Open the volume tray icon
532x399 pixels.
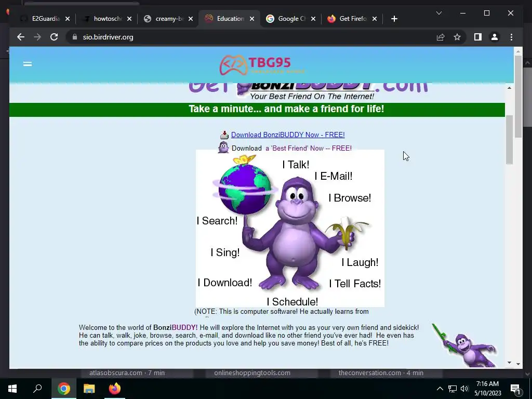(464, 389)
